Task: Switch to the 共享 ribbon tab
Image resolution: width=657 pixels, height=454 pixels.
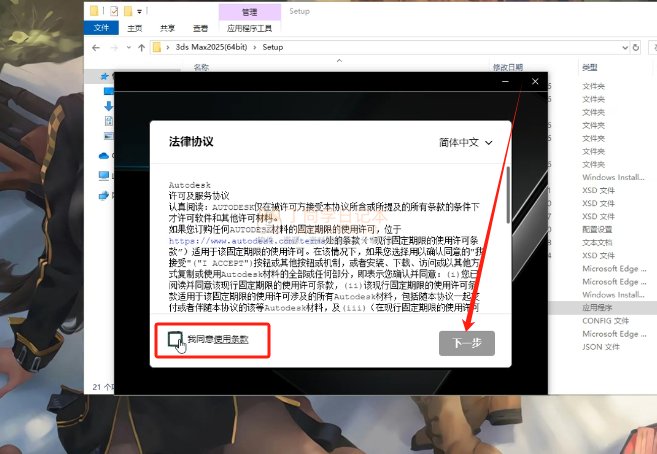Action: (x=167, y=28)
